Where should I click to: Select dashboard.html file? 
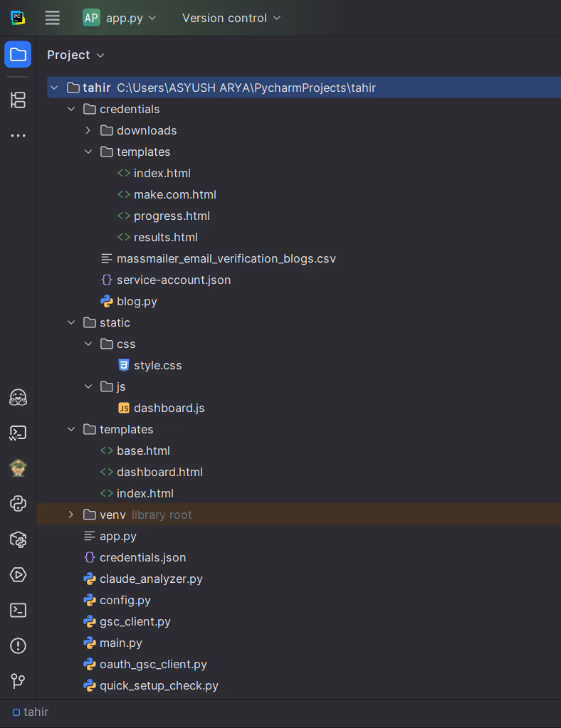[159, 473]
